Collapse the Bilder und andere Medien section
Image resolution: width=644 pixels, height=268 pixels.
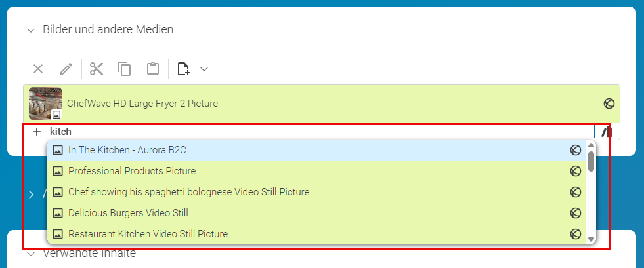[31, 30]
